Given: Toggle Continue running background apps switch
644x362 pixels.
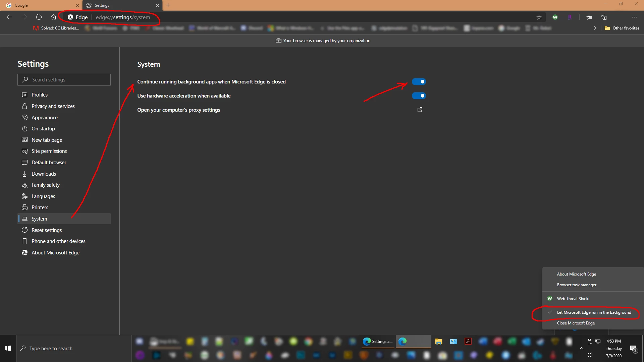Looking at the screenshot, I should pyautogui.click(x=419, y=82).
